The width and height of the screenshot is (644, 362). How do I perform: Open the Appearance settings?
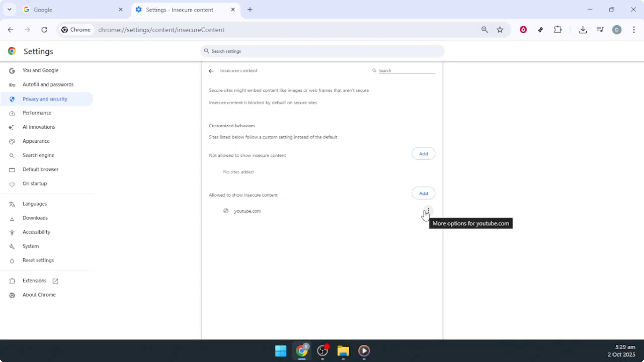pos(36,141)
